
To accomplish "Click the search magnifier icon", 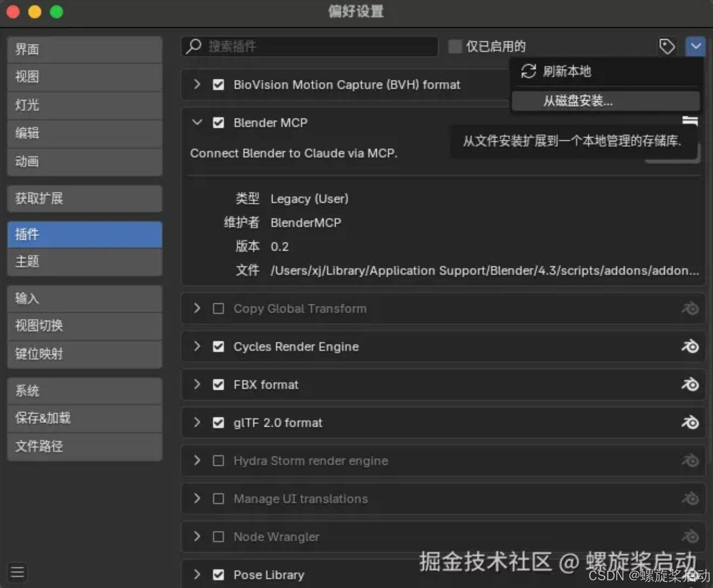I will (x=193, y=46).
